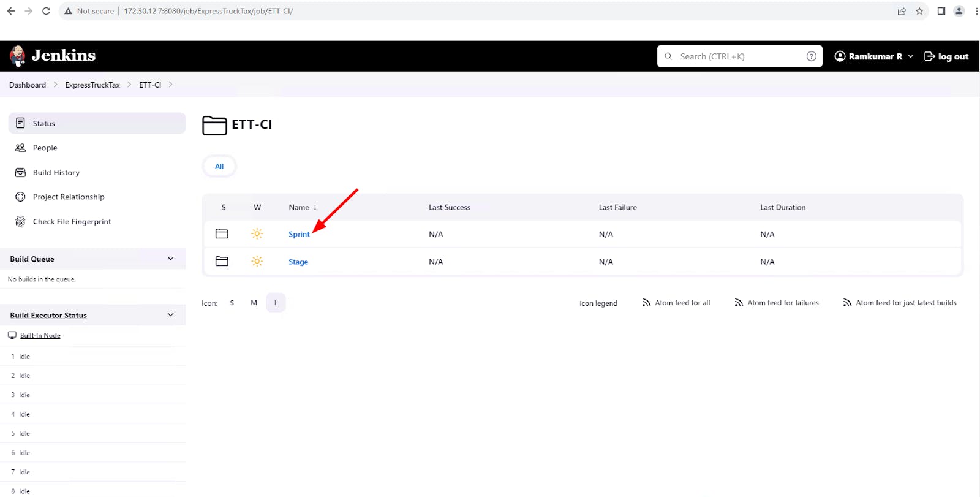The height and width of the screenshot is (497, 980).
Task: Expand breadcrumb chevron after Dashboard
Action: 55,85
